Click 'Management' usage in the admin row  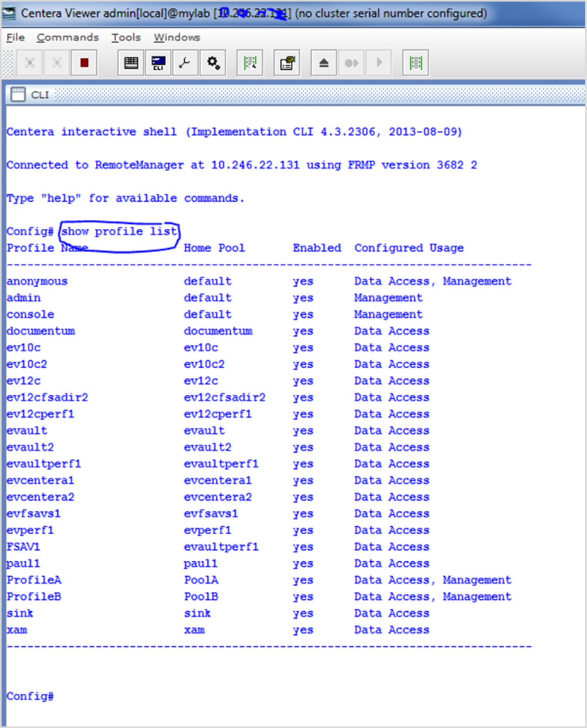coord(389,298)
